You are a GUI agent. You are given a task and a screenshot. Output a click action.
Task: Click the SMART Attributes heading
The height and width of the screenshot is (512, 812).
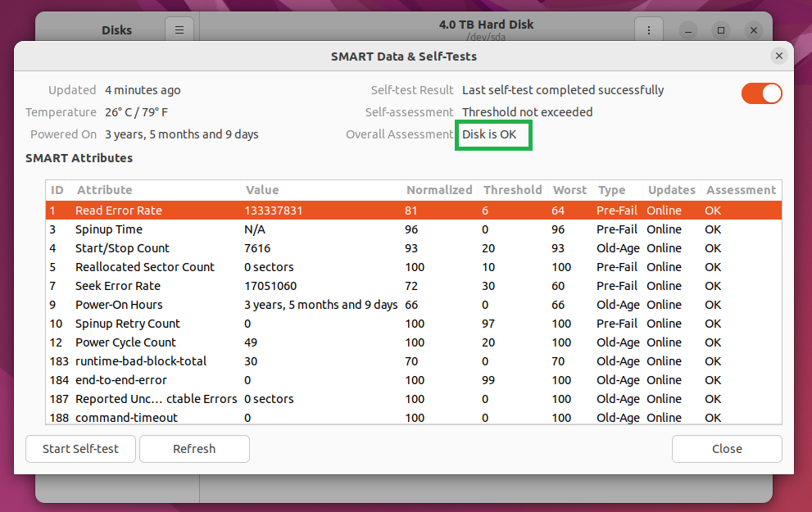tap(79, 158)
